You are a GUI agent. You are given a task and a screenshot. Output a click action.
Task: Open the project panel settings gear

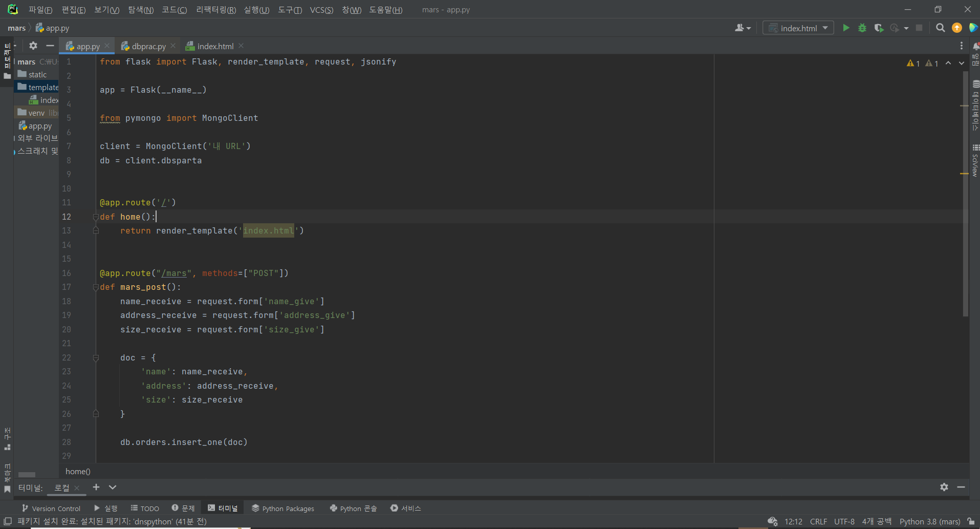tap(33, 46)
